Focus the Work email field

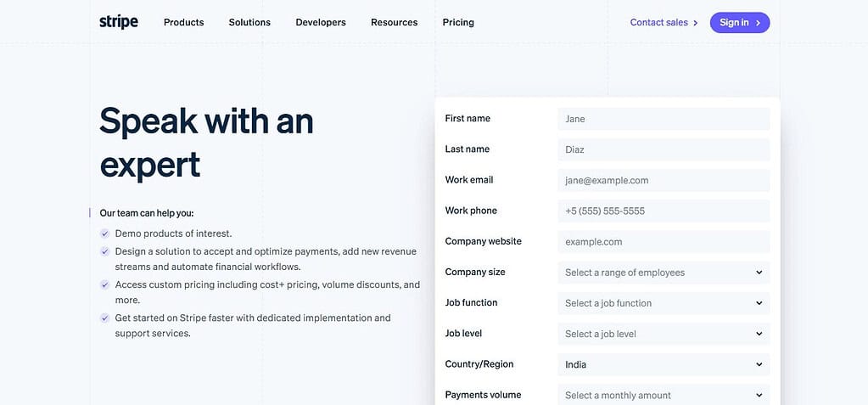coord(664,181)
